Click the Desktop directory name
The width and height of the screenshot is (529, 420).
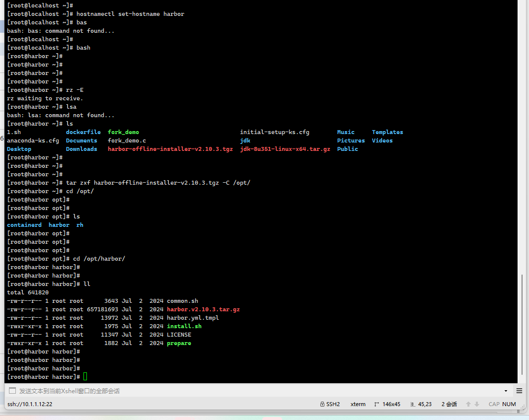[x=19, y=149]
